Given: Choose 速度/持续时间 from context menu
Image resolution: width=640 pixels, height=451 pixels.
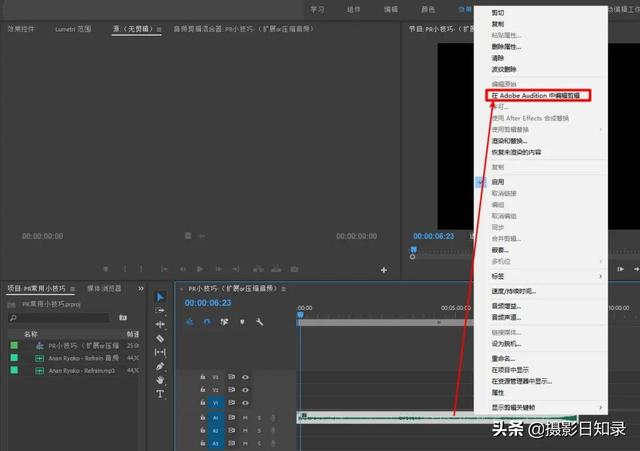Looking at the screenshot, I should point(513,291).
